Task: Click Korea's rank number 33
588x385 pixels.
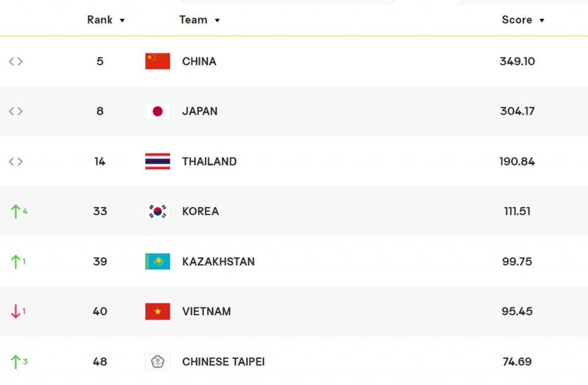Action: pyautogui.click(x=100, y=211)
